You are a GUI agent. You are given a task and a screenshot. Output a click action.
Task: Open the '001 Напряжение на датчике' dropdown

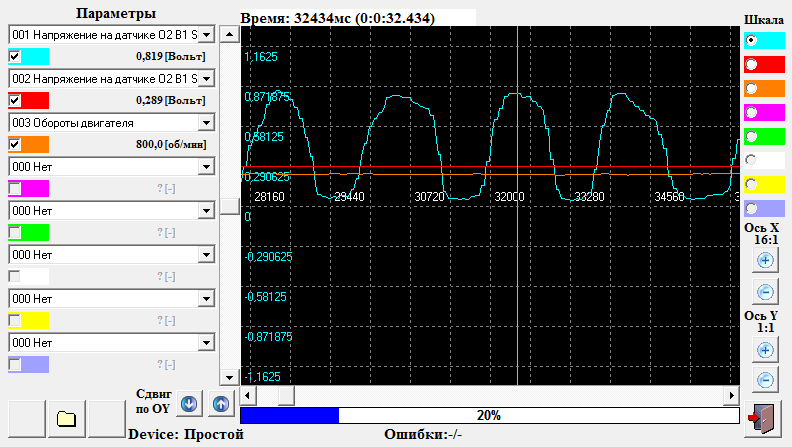[x=206, y=34]
